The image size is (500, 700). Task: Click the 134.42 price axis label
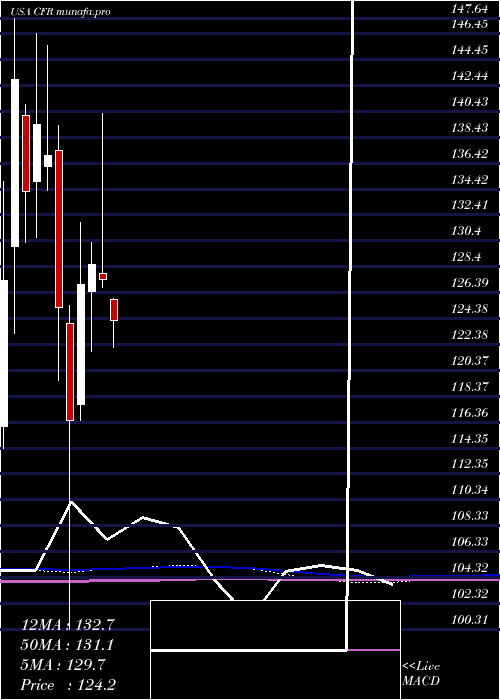pos(470,180)
